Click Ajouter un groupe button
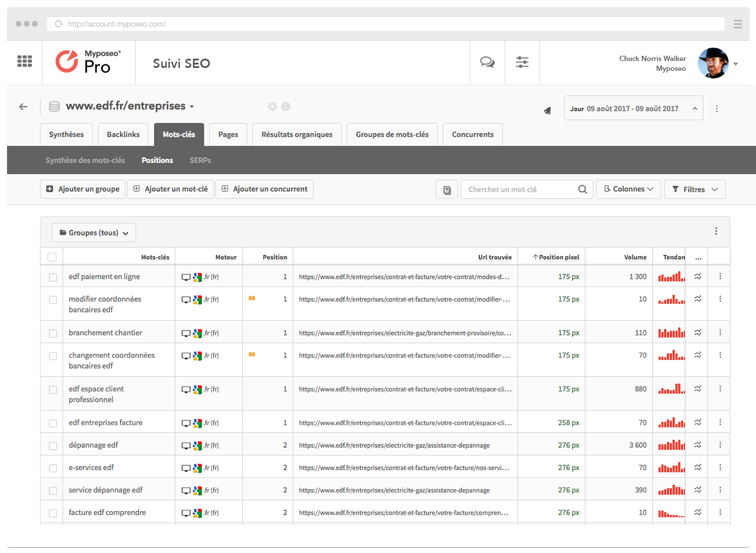The image size is (756, 553). tap(83, 189)
